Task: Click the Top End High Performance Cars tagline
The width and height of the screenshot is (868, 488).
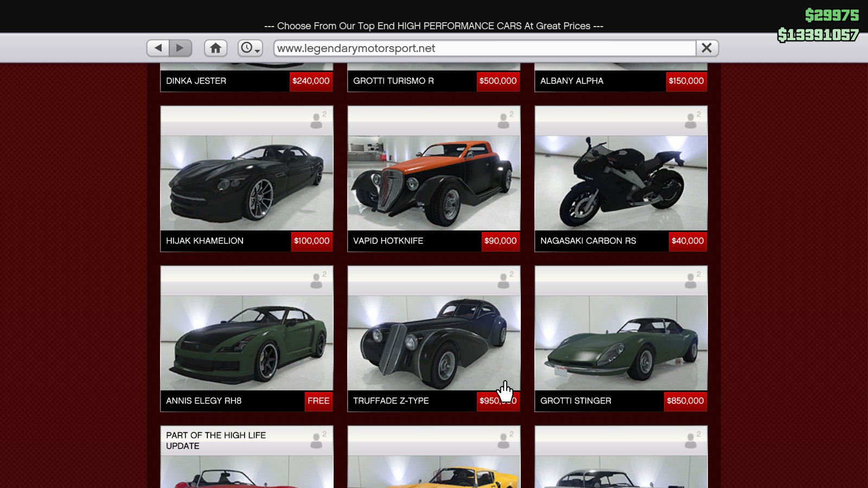Action: (x=433, y=26)
